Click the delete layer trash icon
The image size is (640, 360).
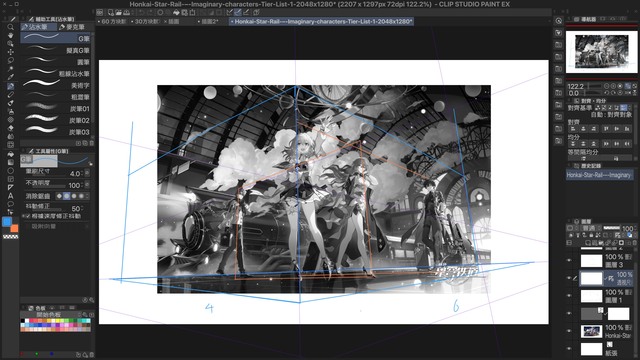[635, 243]
